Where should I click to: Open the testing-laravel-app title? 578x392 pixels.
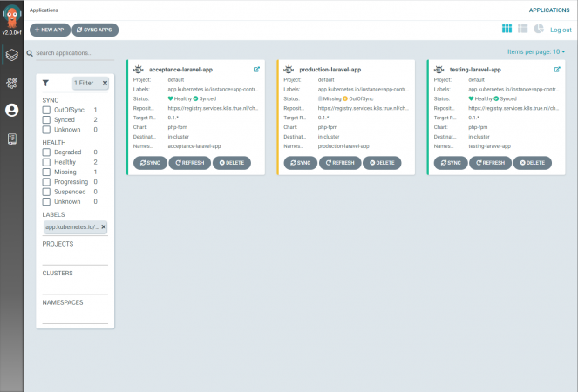point(475,70)
